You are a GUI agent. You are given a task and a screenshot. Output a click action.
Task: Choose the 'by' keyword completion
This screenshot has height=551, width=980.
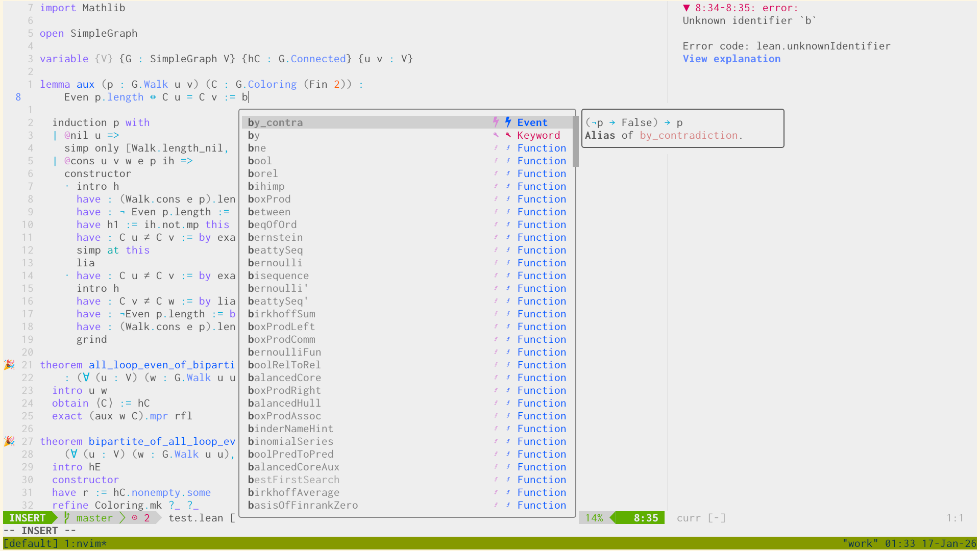pos(254,135)
